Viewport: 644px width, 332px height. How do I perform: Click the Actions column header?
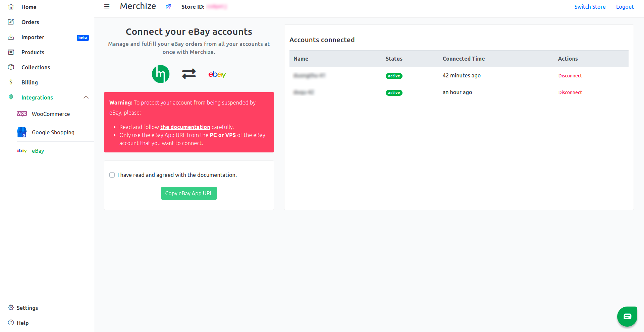coord(568,59)
